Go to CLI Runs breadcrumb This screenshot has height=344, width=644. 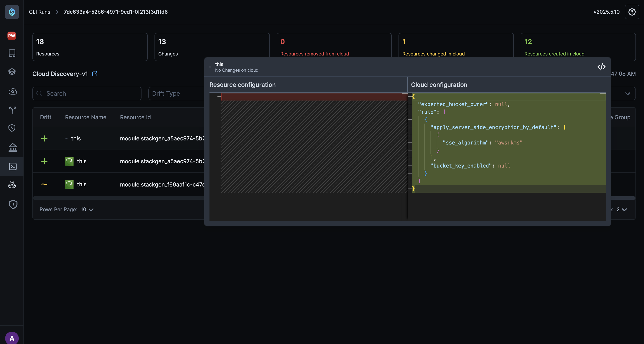pos(39,12)
